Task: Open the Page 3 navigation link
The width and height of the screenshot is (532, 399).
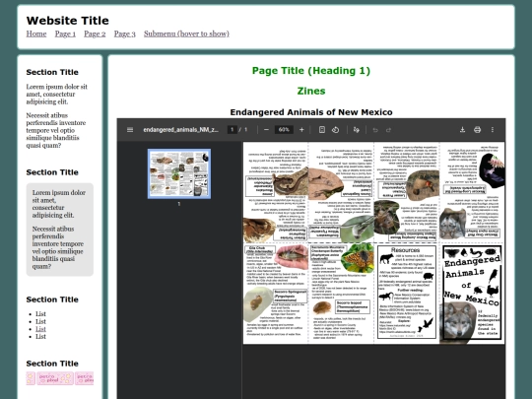Action: tap(124, 33)
